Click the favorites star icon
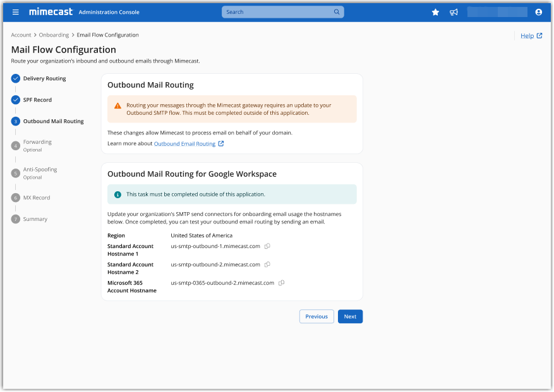The width and height of the screenshot is (554, 392). 435,12
